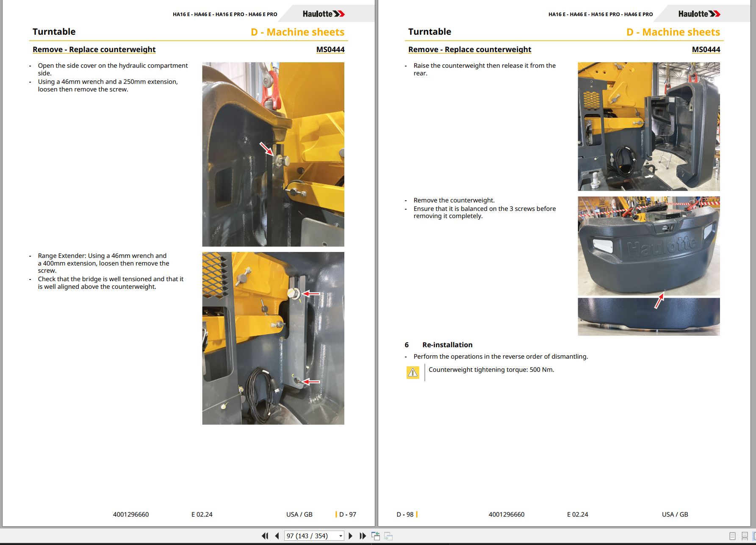Click the Haulotte logo on right page header

(699, 14)
